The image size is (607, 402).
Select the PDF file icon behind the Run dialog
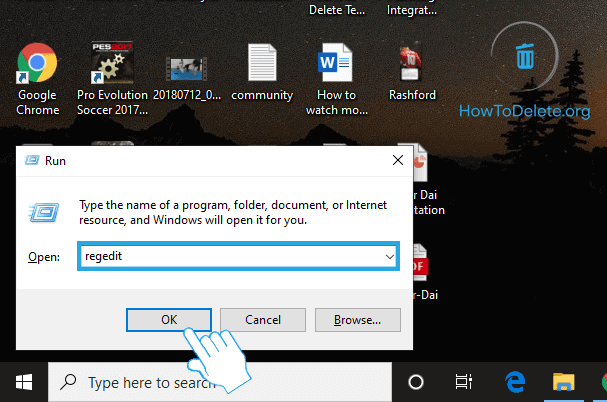coord(420,262)
